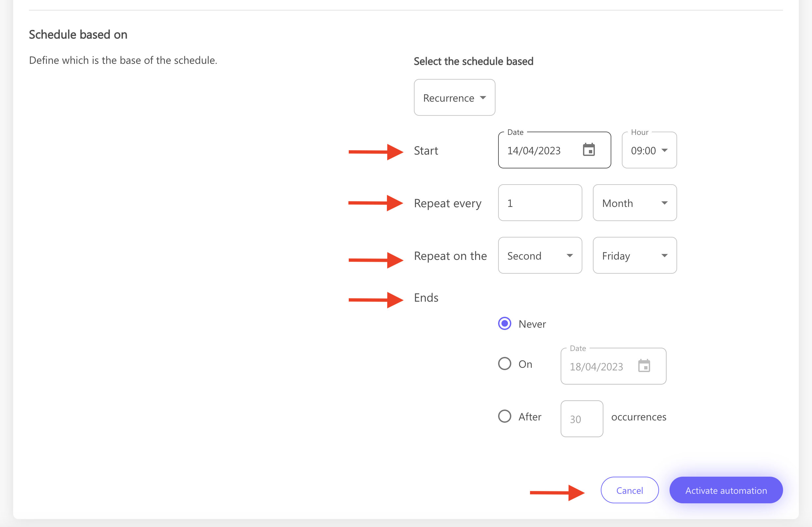Click the 30 occurrences number field
Viewport: 812px width, 527px height.
pos(582,419)
